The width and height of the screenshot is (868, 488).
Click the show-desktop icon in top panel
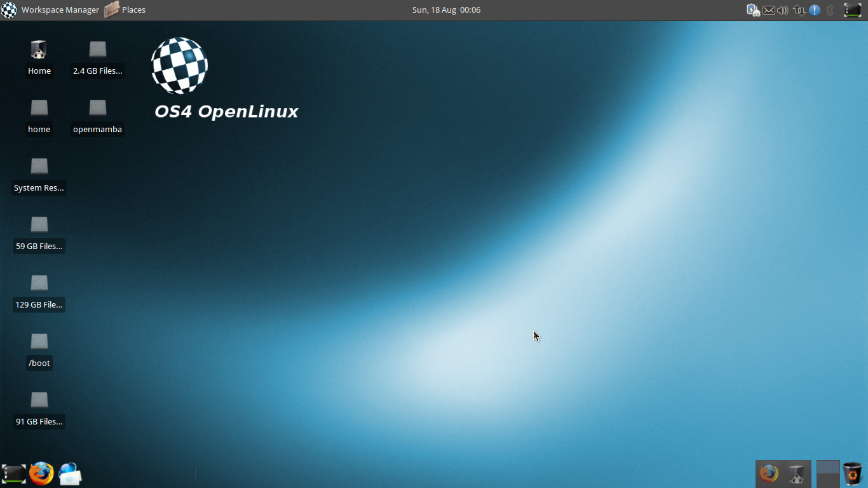coord(852,10)
